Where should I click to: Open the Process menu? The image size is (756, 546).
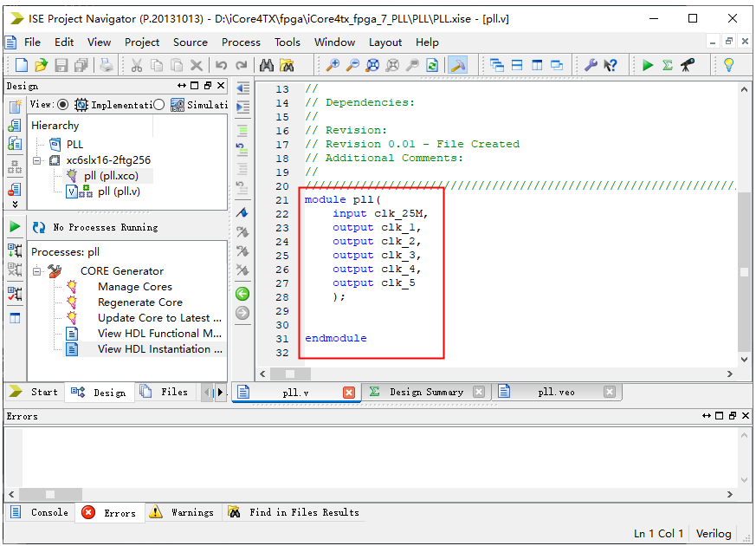pyautogui.click(x=241, y=42)
